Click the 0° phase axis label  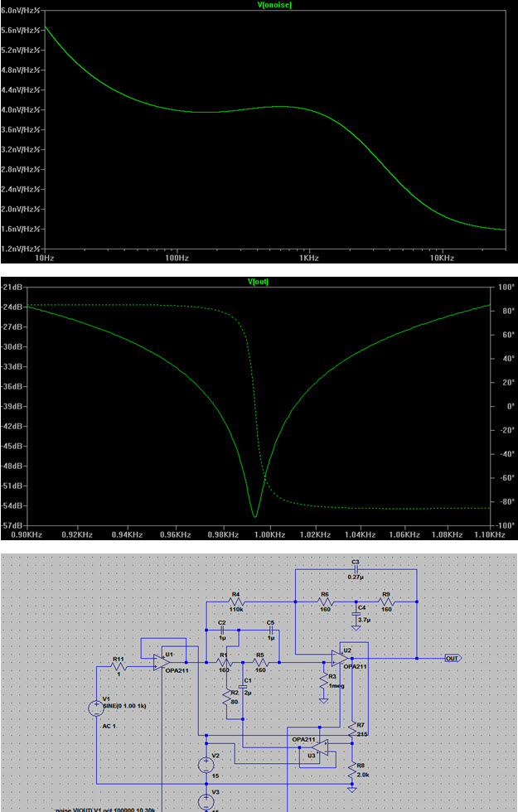(511, 407)
